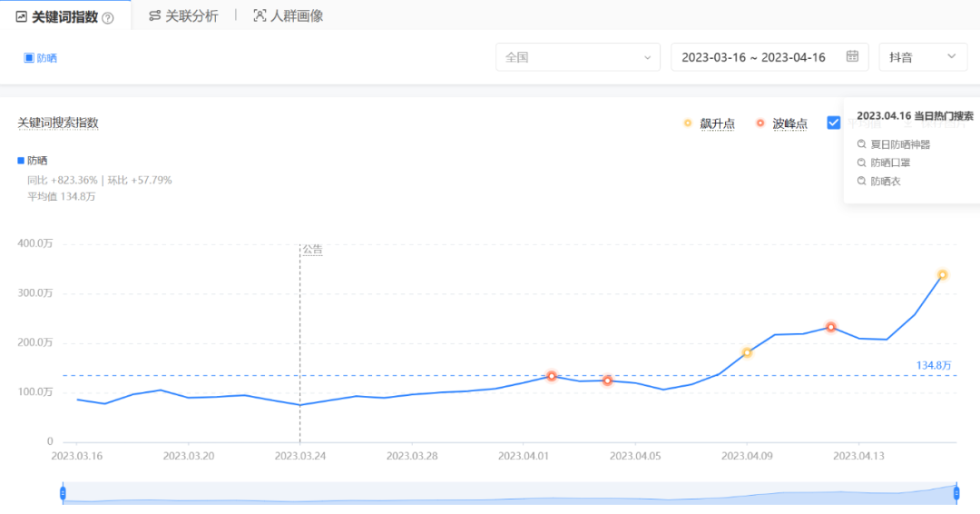This screenshot has height=514, width=980.
Task: Click the 公告 marker on the chart
Action: pyautogui.click(x=312, y=249)
